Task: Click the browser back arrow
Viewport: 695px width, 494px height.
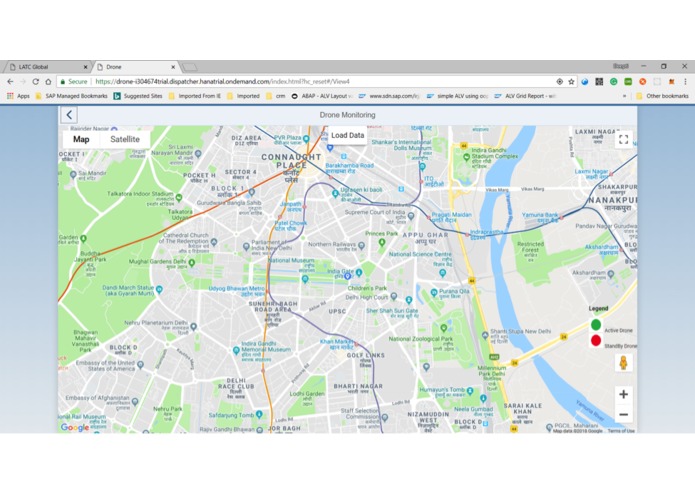Action: pyautogui.click(x=10, y=82)
